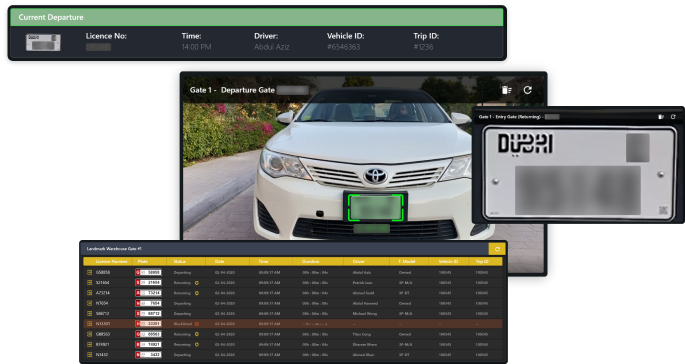Select the '14:00 PM' time value
Screen dimensions: 685x364
coord(197,47)
